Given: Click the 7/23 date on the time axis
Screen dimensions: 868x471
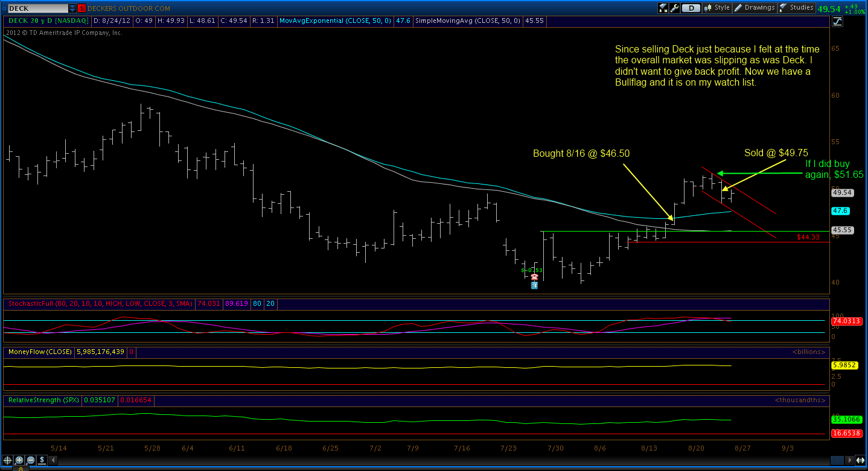Looking at the screenshot, I should click(x=509, y=449).
